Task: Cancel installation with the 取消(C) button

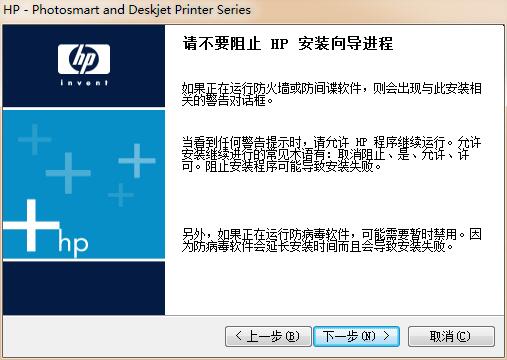Action: (x=451, y=336)
